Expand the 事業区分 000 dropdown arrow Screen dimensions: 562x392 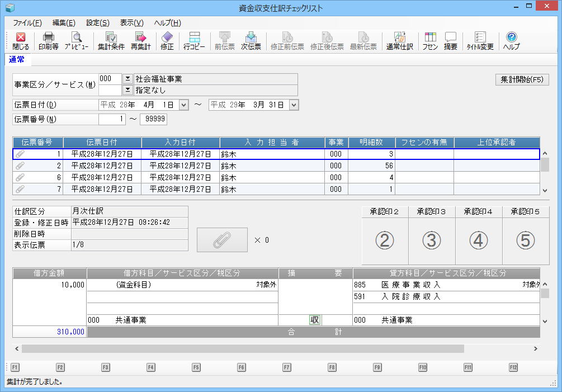point(127,79)
